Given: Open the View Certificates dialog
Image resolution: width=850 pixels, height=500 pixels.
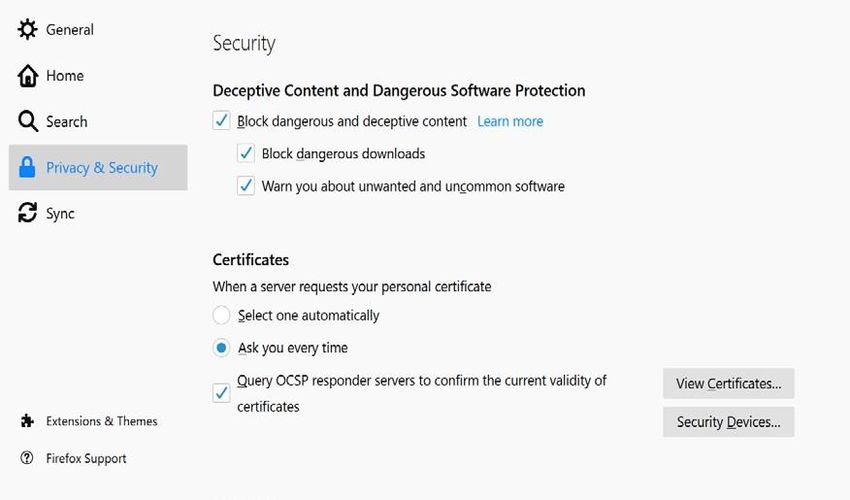Looking at the screenshot, I should [729, 383].
